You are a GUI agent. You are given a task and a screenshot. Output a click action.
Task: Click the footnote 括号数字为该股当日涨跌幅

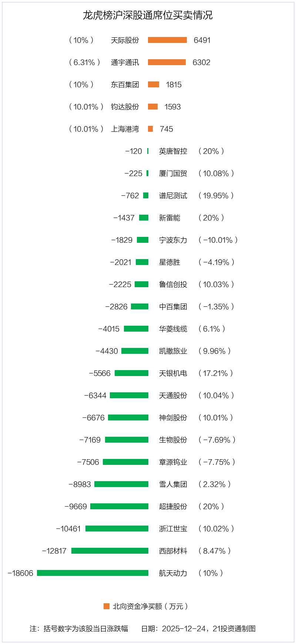pos(86,628)
